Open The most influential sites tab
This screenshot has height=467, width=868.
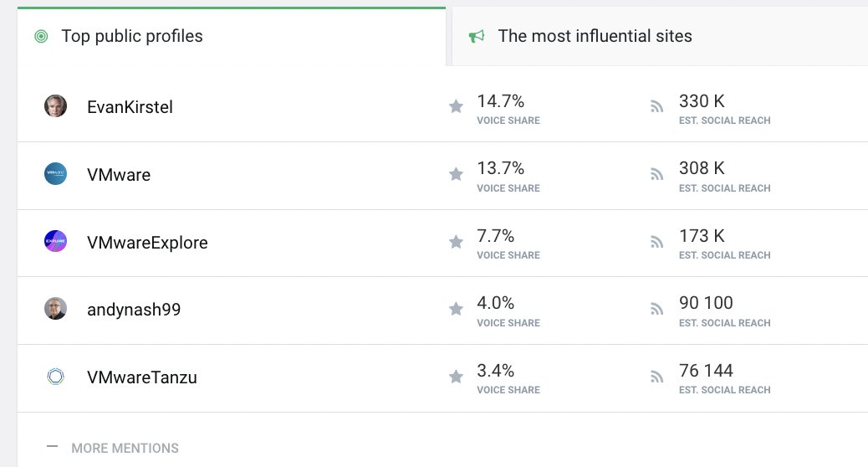coord(660,37)
